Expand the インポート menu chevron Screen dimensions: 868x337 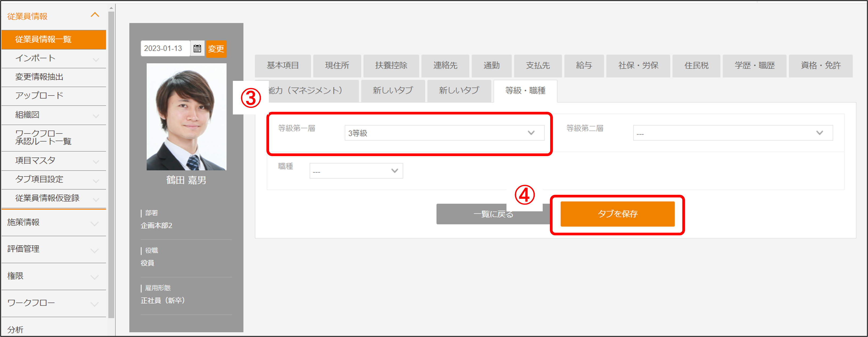[x=96, y=60]
